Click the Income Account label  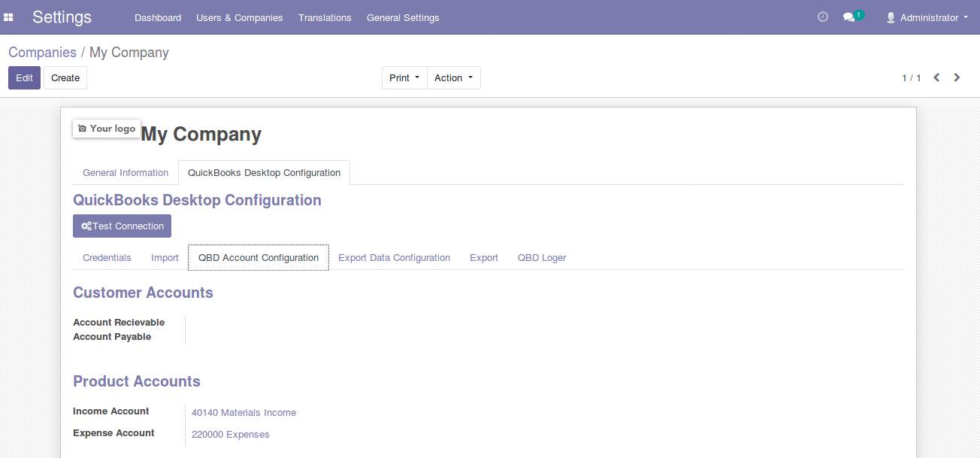(x=111, y=411)
